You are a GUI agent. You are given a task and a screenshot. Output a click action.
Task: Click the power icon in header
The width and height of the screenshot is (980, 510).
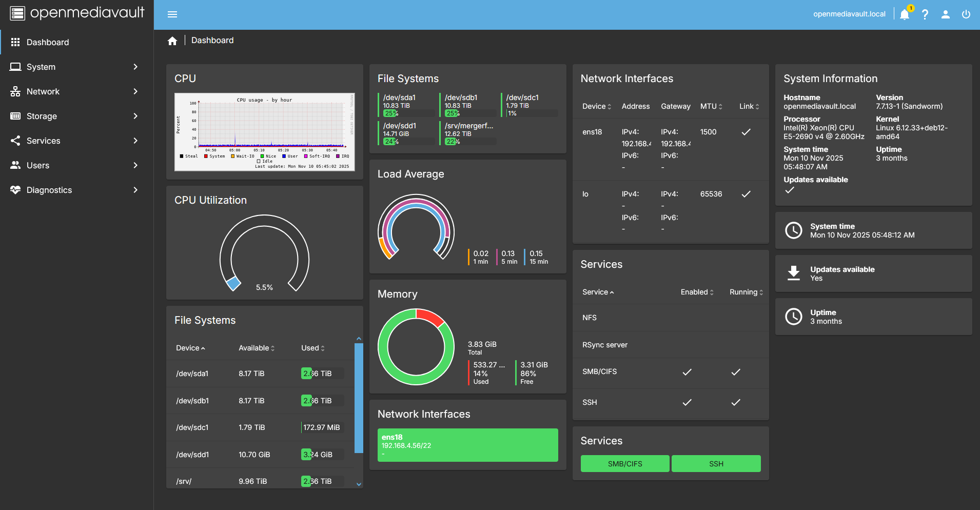pos(966,14)
